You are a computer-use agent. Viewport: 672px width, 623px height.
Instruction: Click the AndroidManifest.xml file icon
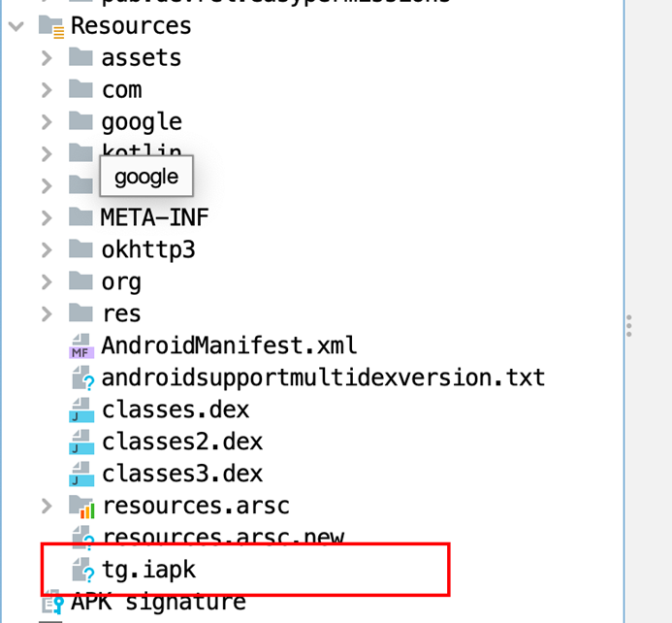pos(81,345)
